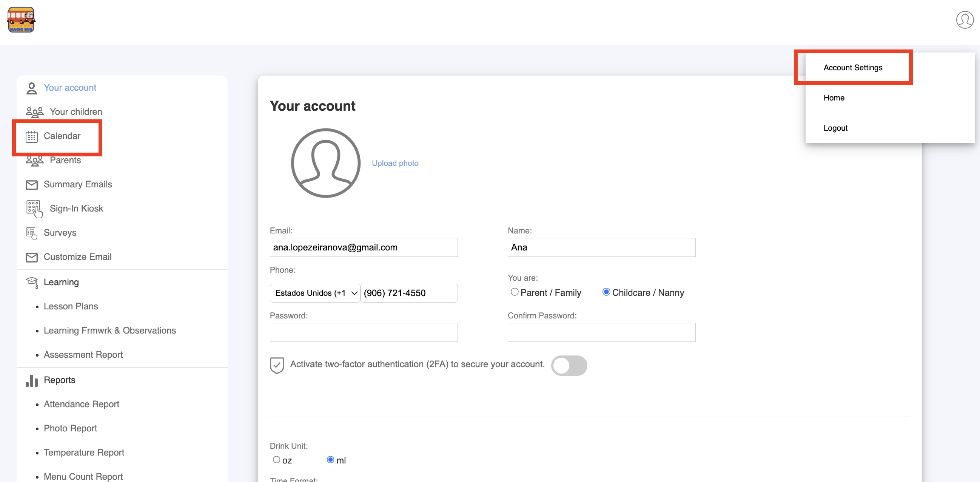Click the Summary Emails envelope icon

click(x=32, y=185)
